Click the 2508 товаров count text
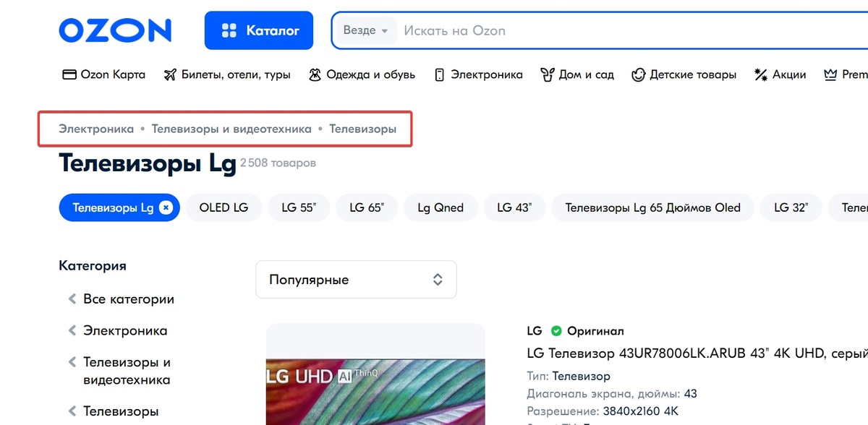Screen dimensions: 868x425 (278, 163)
